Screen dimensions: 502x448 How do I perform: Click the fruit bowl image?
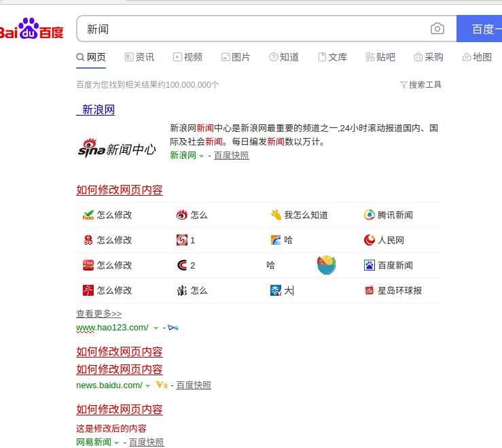(x=327, y=265)
